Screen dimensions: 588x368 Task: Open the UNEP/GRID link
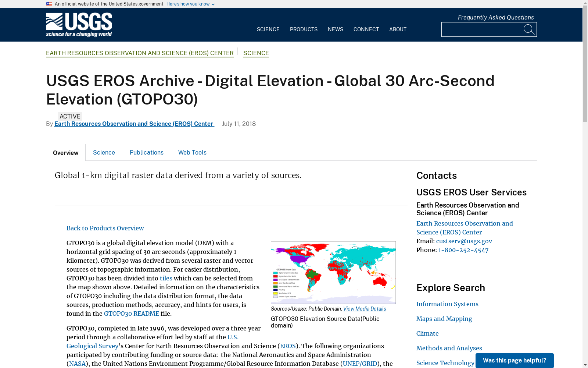[360, 364]
